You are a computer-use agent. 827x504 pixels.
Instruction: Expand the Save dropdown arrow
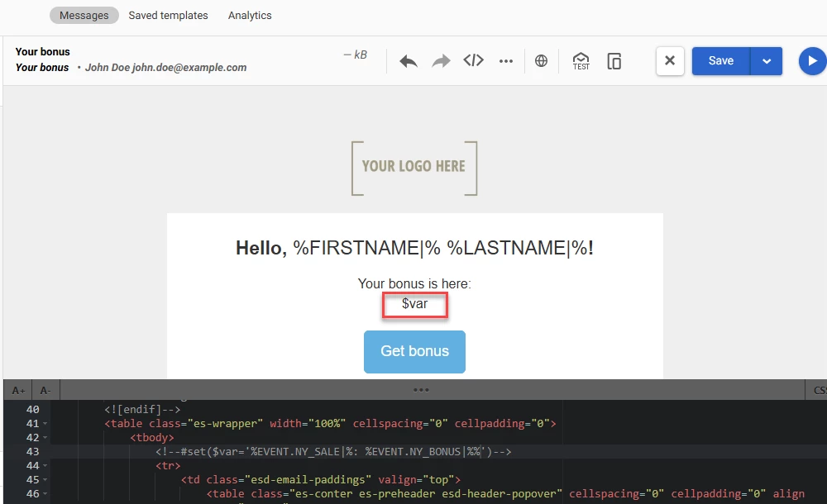(x=767, y=61)
